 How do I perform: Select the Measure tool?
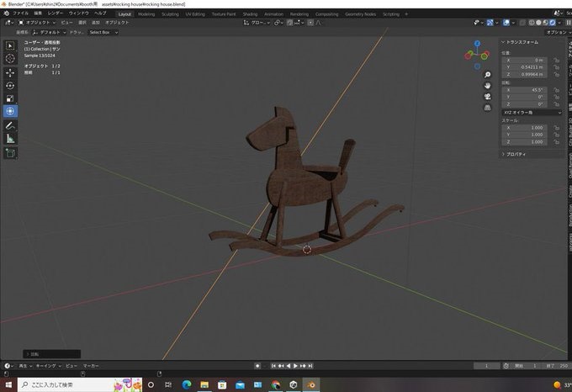[10, 139]
